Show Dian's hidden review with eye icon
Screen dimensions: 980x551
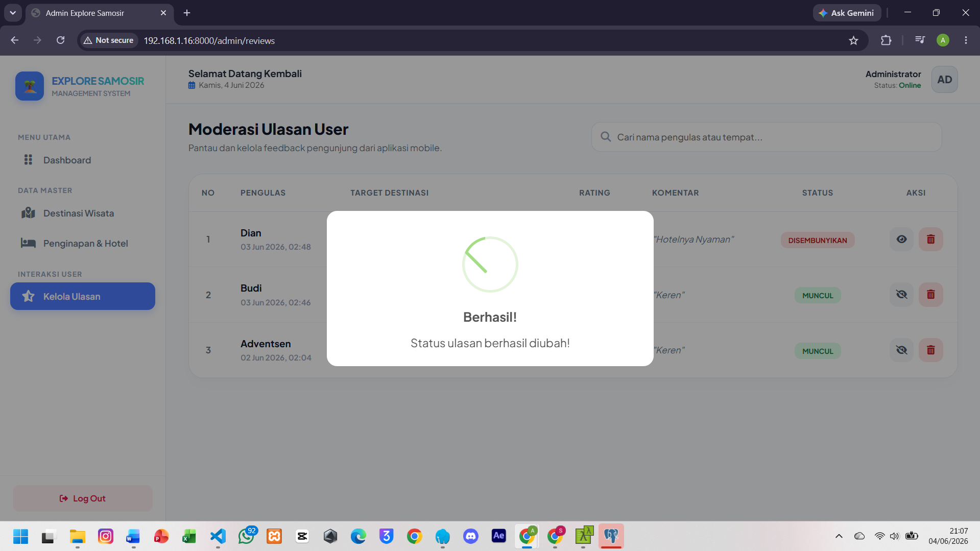click(901, 239)
